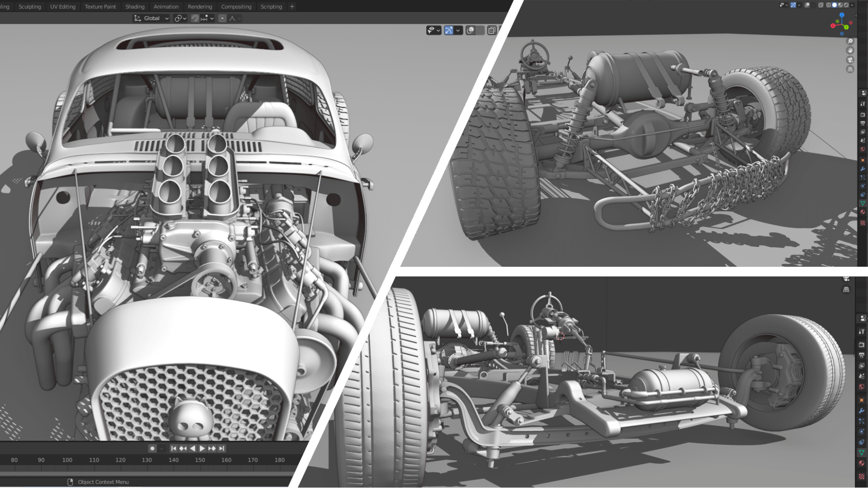Toggle gizmos in the left viewport
Screen dimensions: 868x488
(449, 30)
